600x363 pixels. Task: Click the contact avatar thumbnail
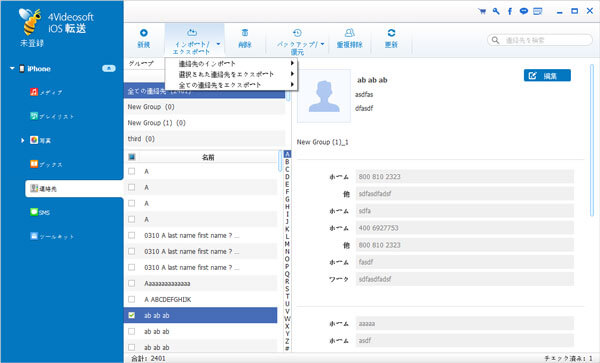click(324, 96)
